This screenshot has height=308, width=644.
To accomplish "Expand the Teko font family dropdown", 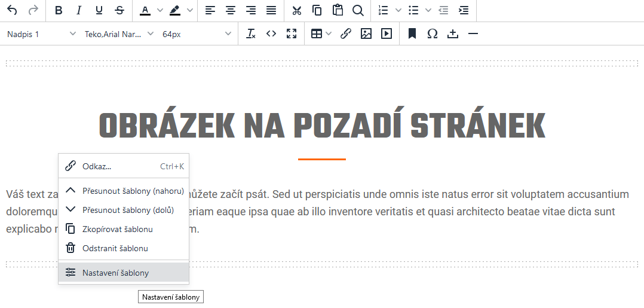I will [x=119, y=34].
